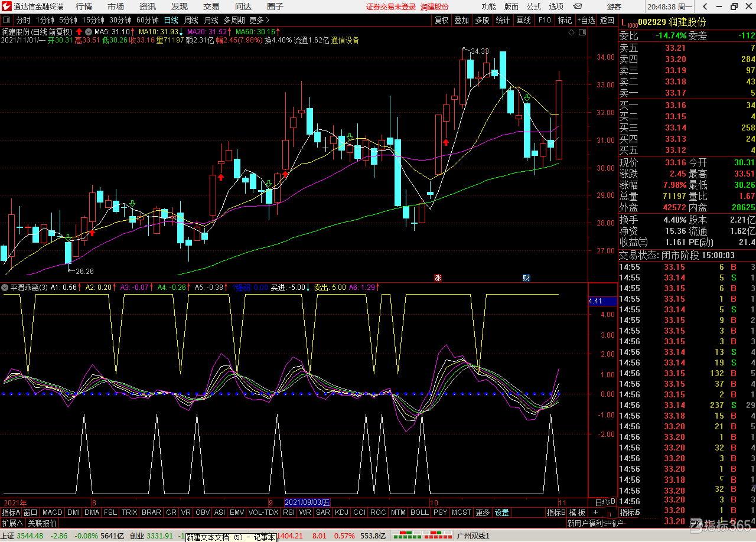Image resolution: width=756 pixels, height=542 pixels.
Task: Click the red up-arrow next to stock name
Action: [79, 31]
